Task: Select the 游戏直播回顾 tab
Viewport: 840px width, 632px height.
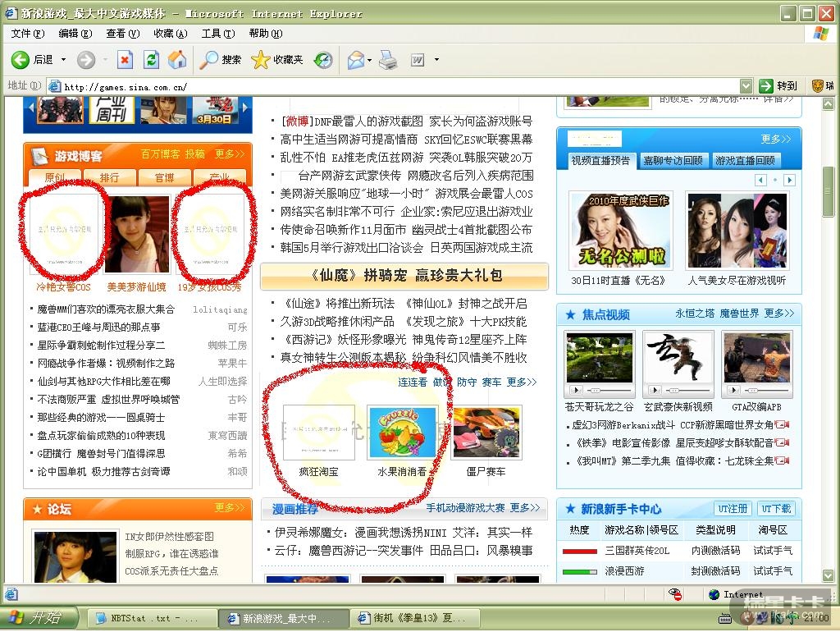Action: pyautogui.click(x=745, y=160)
